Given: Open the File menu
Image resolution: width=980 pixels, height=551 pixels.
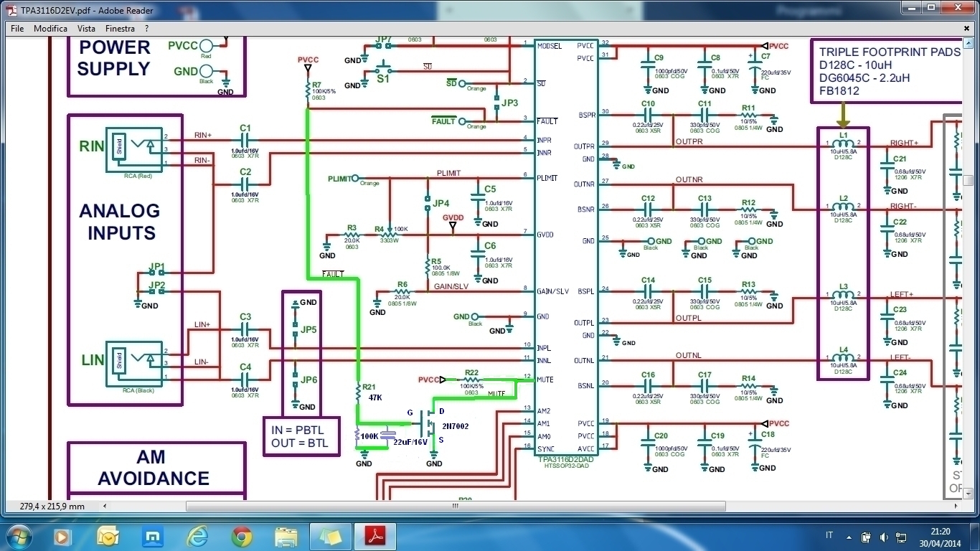Looking at the screenshot, I should 17,29.
